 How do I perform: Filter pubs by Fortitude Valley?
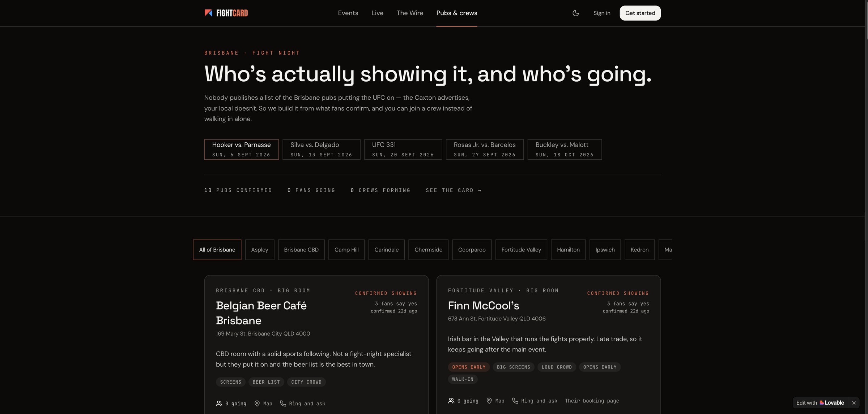521,250
